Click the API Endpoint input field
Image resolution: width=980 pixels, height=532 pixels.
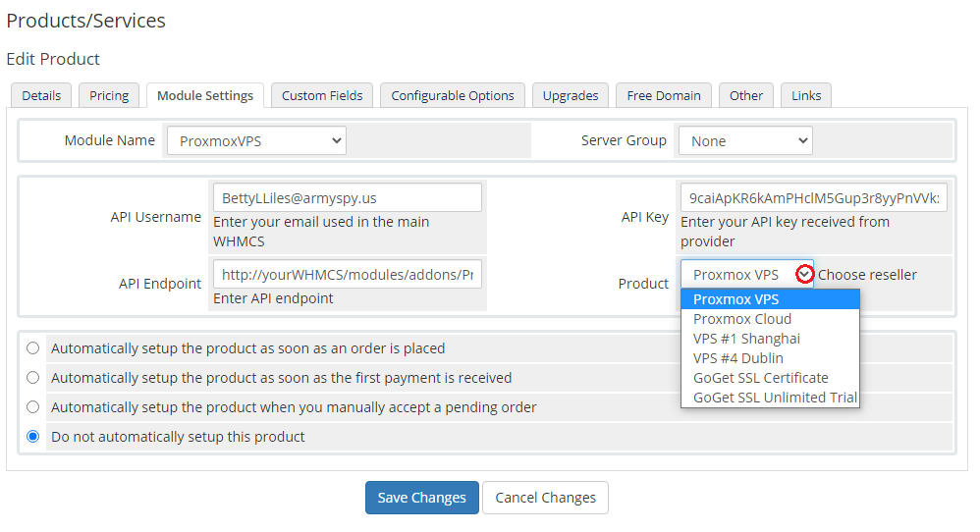click(348, 275)
